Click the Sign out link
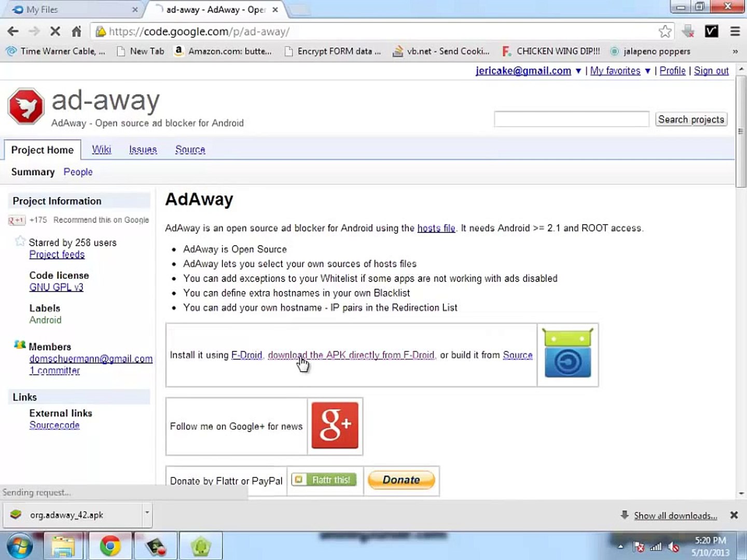The image size is (747, 560). (x=711, y=71)
